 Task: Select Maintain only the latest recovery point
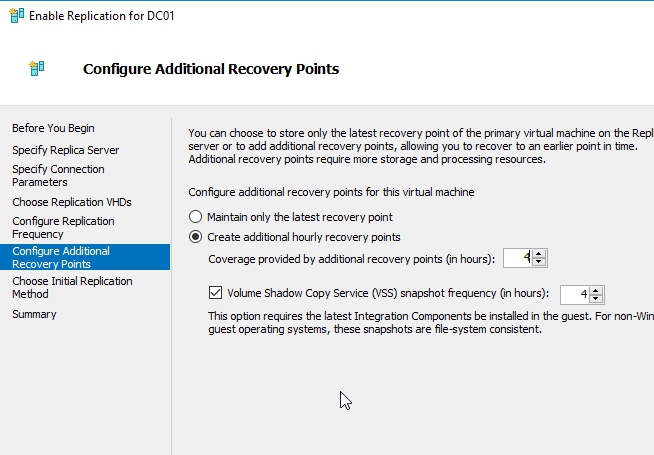click(196, 217)
